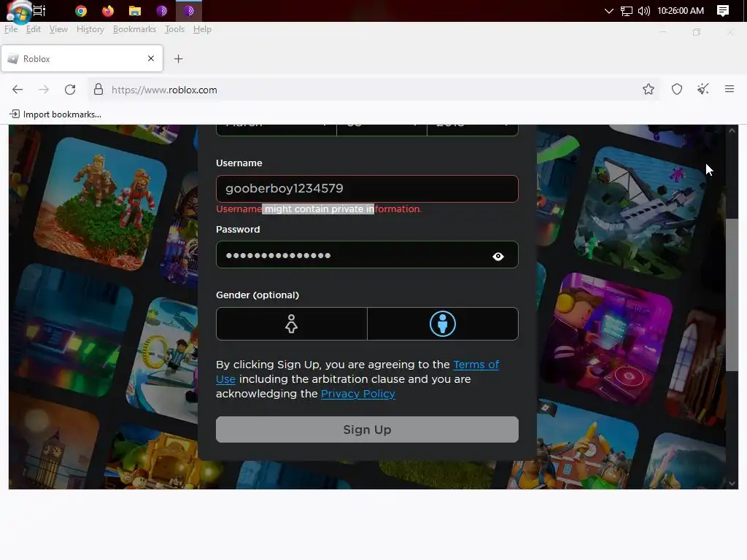
Task: Go forward with the forward arrow
Action: point(44,90)
